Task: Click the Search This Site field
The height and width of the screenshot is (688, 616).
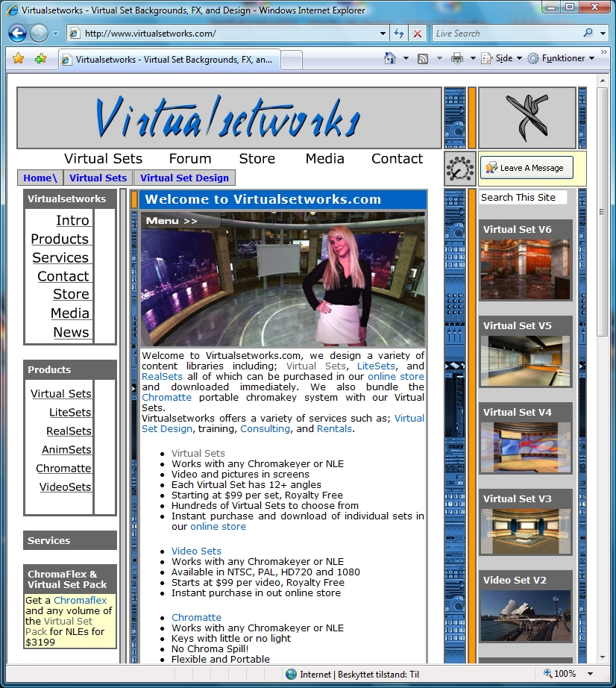Action: pyautogui.click(x=523, y=198)
